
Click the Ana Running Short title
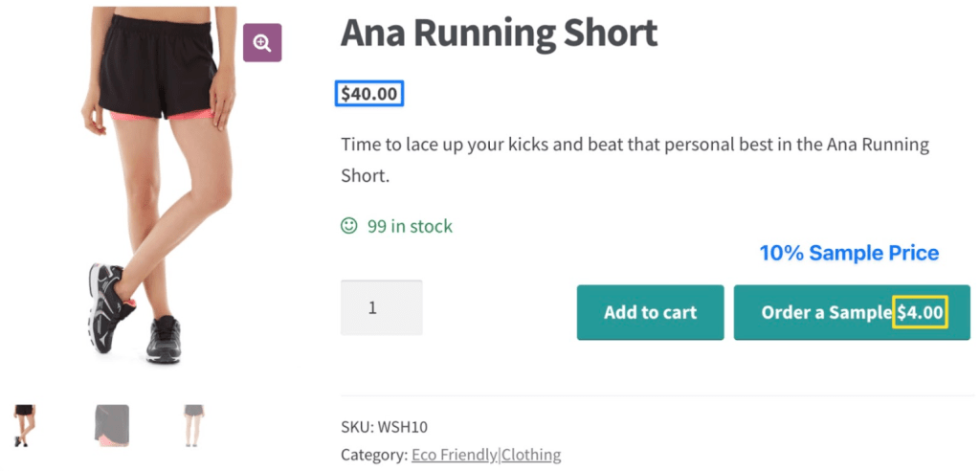tap(499, 34)
